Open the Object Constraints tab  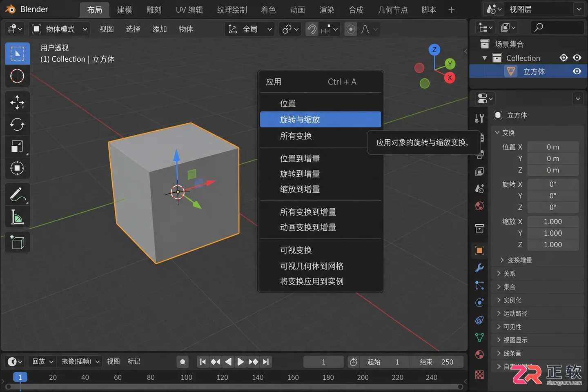click(480, 320)
